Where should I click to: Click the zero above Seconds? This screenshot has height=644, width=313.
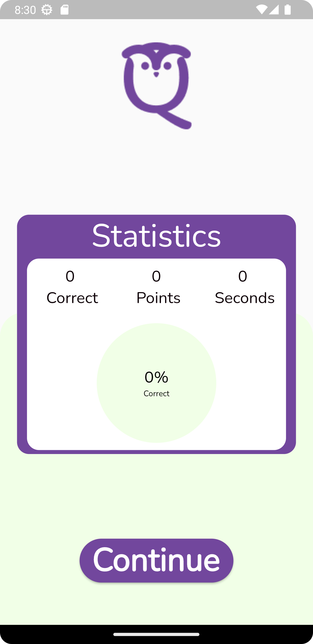[243, 276]
